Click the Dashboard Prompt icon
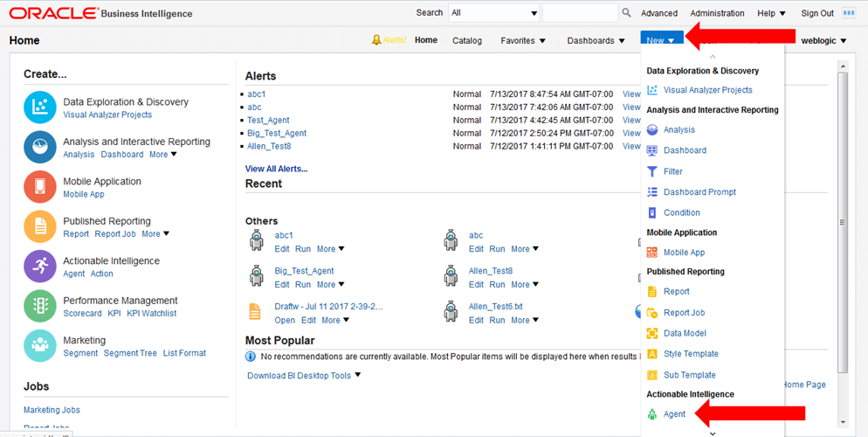This screenshot has width=868, height=437. point(652,191)
